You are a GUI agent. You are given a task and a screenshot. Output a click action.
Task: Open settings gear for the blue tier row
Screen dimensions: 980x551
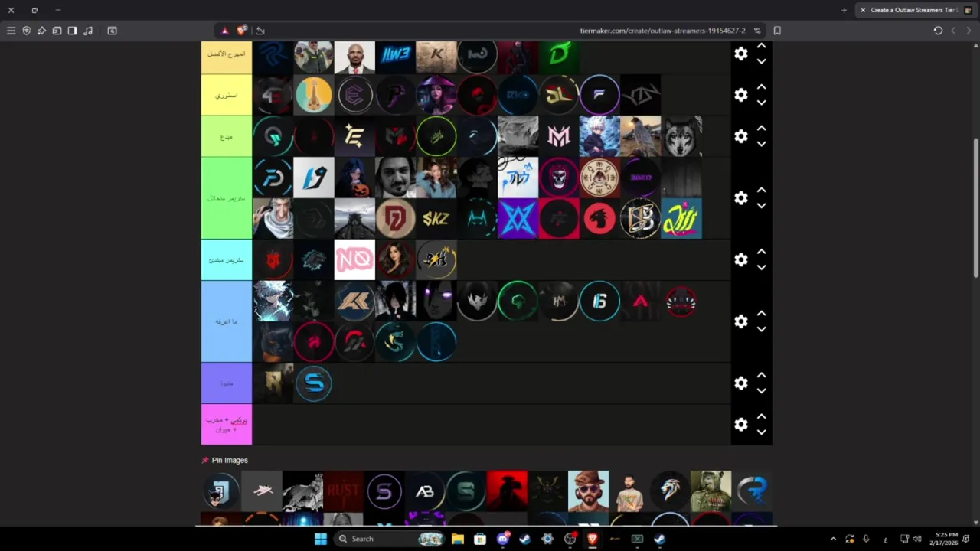pos(740,321)
